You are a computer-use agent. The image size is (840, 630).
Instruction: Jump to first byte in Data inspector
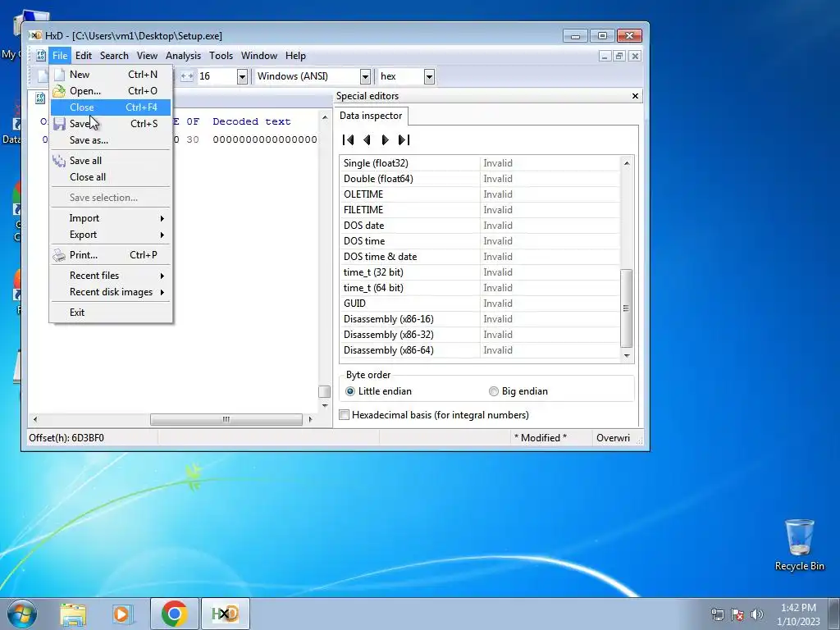[x=348, y=139]
